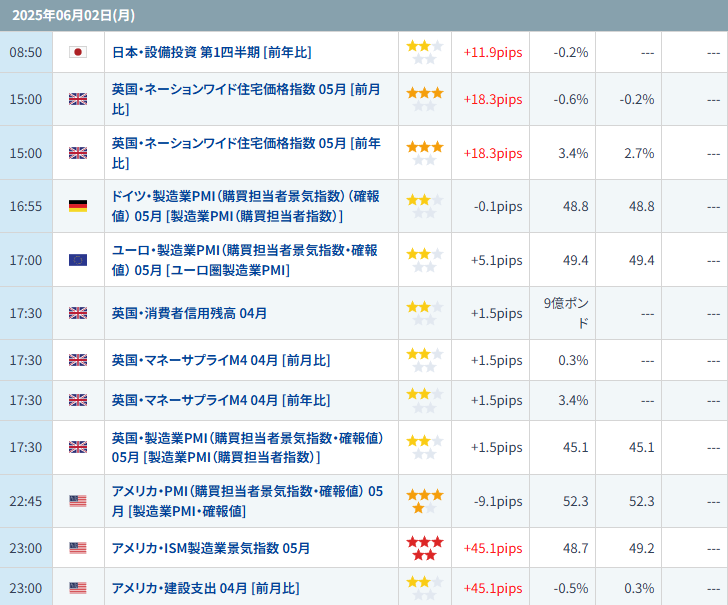Image resolution: width=728 pixels, height=605 pixels.
Task: Open 英国・マネーサプライM4 04月 [前年比] link
Action: [x=221, y=400]
